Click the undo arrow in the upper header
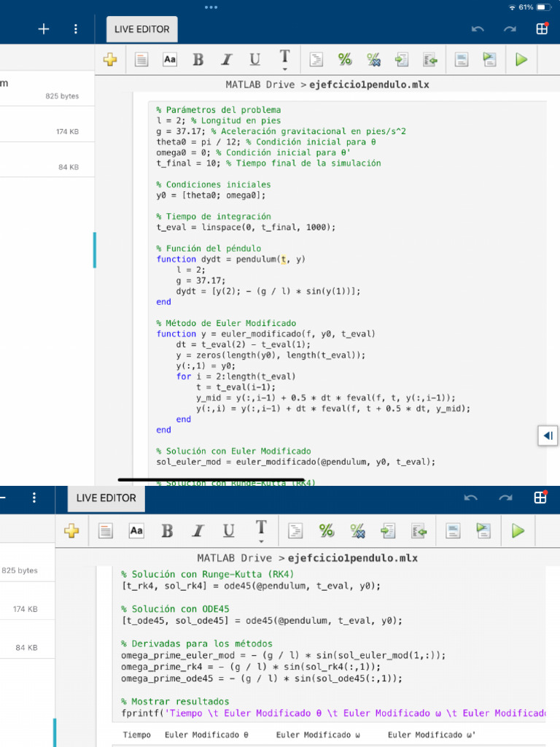This screenshot has width=560, height=747. pyautogui.click(x=478, y=29)
